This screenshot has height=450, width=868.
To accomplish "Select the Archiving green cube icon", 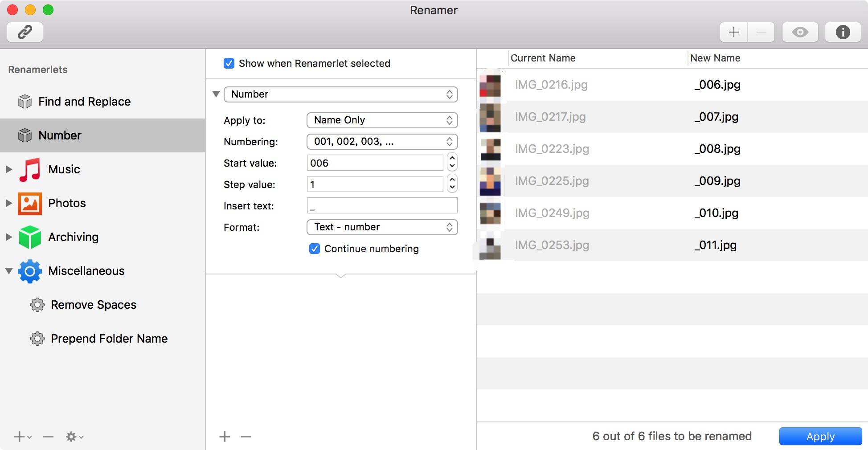I will pyautogui.click(x=30, y=237).
